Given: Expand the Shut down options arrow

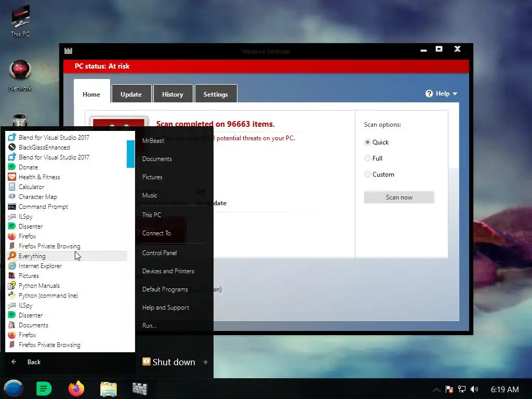Looking at the screenshot, I should (205, 362).
